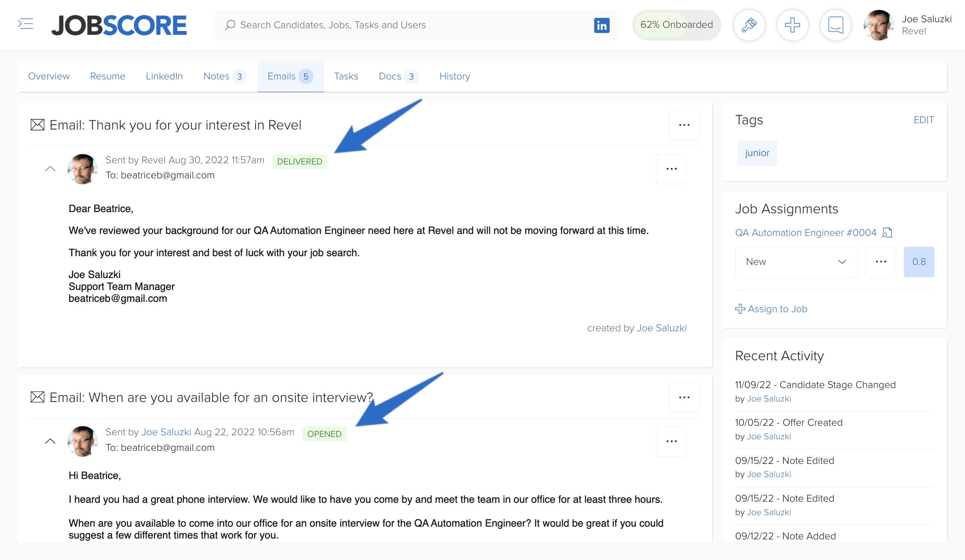Click the magic wand/sourcing tool icon
The height and width of the screenshot is (560, 965).
coord(748,25)
